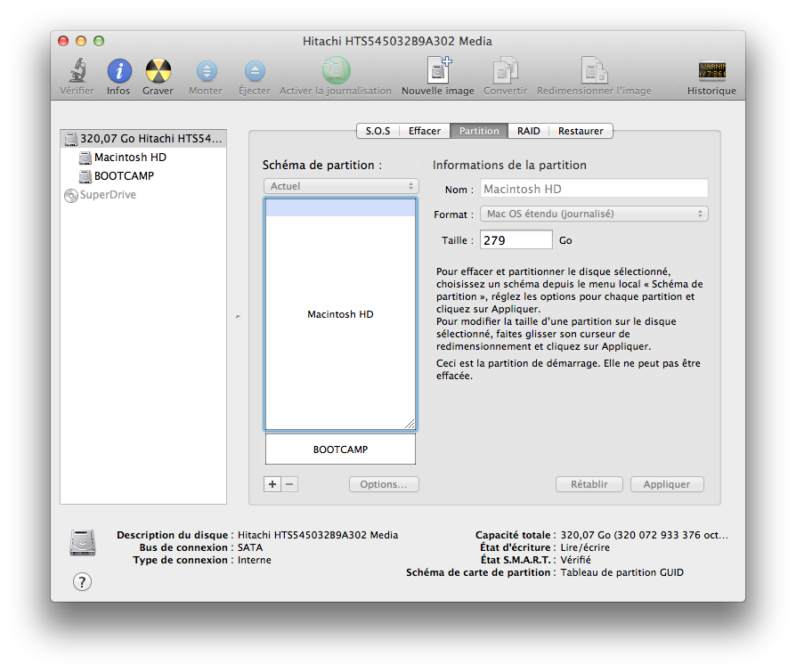Viewport: 796px width, 672px height.
Task: Click the Nouvelle image toolbar icon
Action: click(437, 72)
